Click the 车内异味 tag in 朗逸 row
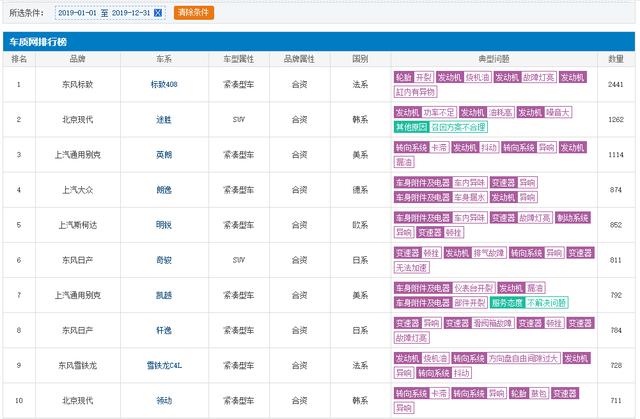 coord(441,182)
